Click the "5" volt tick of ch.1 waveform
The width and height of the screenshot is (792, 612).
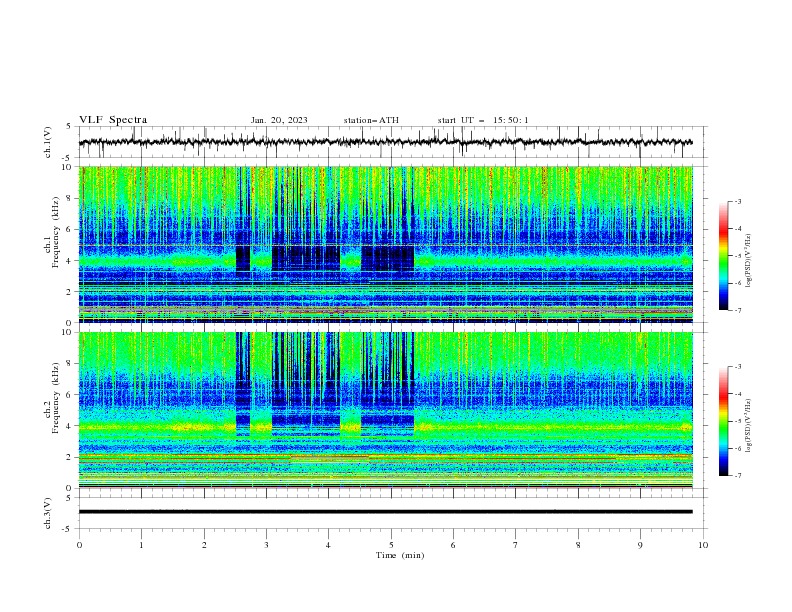click(x=69, y=127)
